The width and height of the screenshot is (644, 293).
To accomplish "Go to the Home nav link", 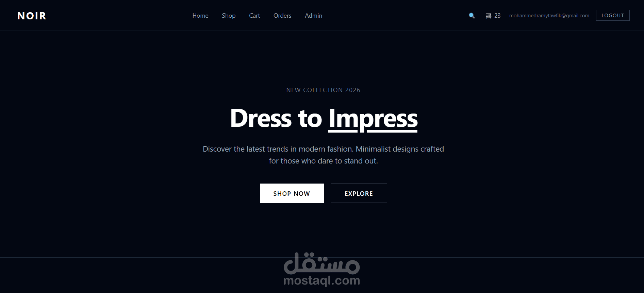I will click(200, 16).
